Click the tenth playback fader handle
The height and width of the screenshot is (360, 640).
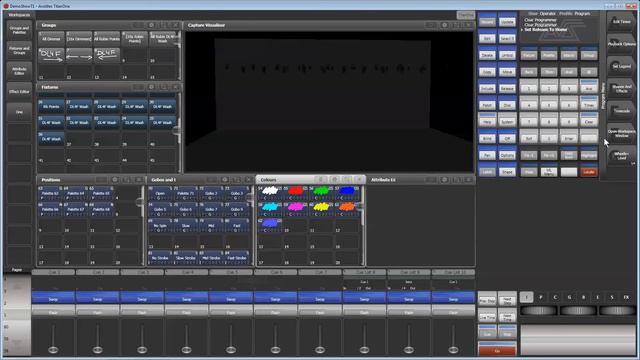[453, 349]
